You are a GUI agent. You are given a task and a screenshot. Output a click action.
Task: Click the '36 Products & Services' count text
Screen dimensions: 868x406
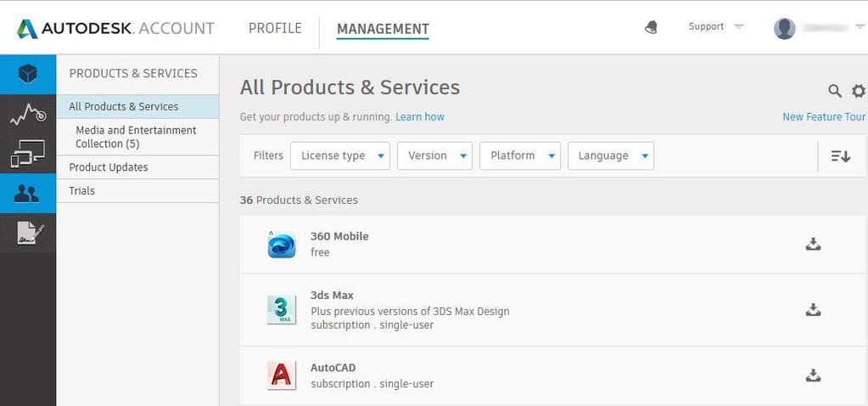pos(299,200)
